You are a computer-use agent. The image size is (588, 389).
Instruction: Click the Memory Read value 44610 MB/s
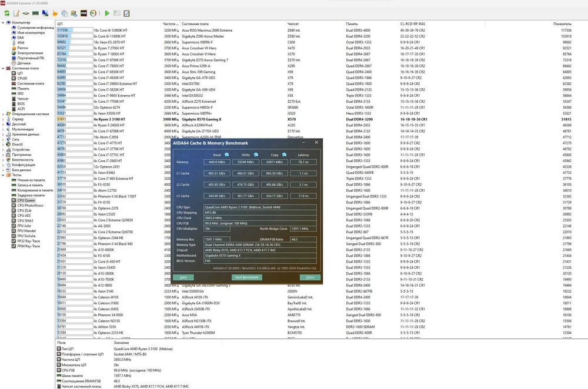click(x=217, y=162)
